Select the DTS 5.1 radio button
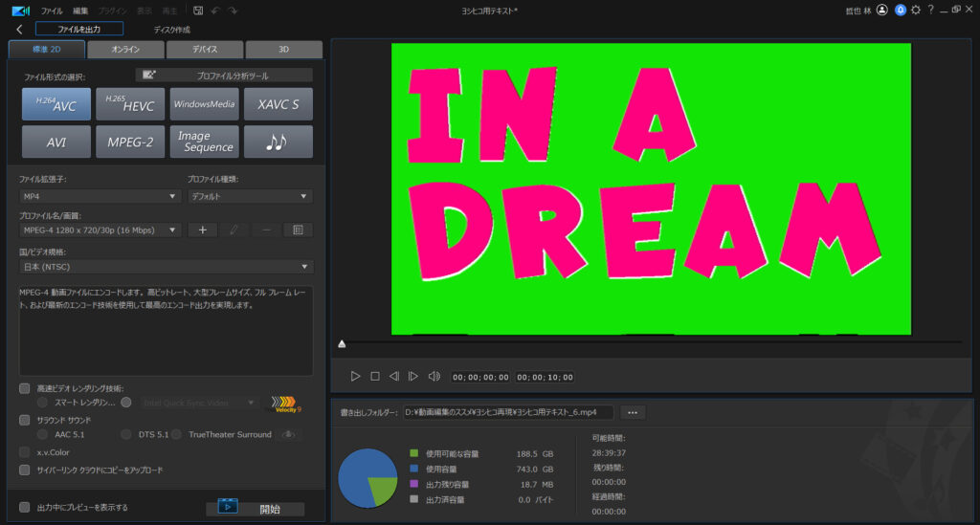Screen dimensions: 980x525 coord(126,434)
